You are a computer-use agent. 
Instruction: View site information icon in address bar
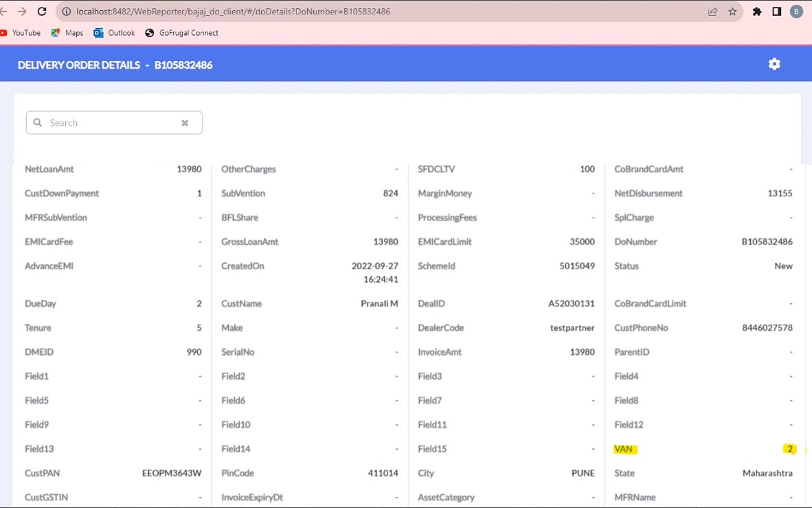66,12
